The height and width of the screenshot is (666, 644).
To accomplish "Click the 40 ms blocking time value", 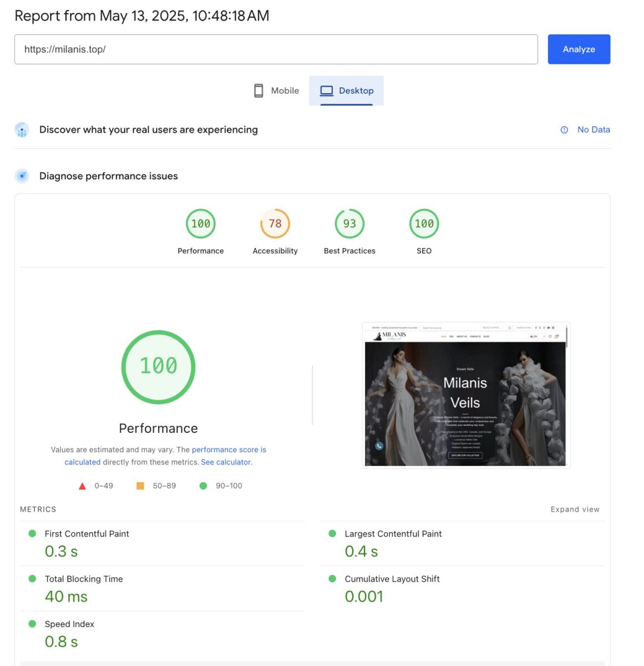I will click(x=66, y=597).
